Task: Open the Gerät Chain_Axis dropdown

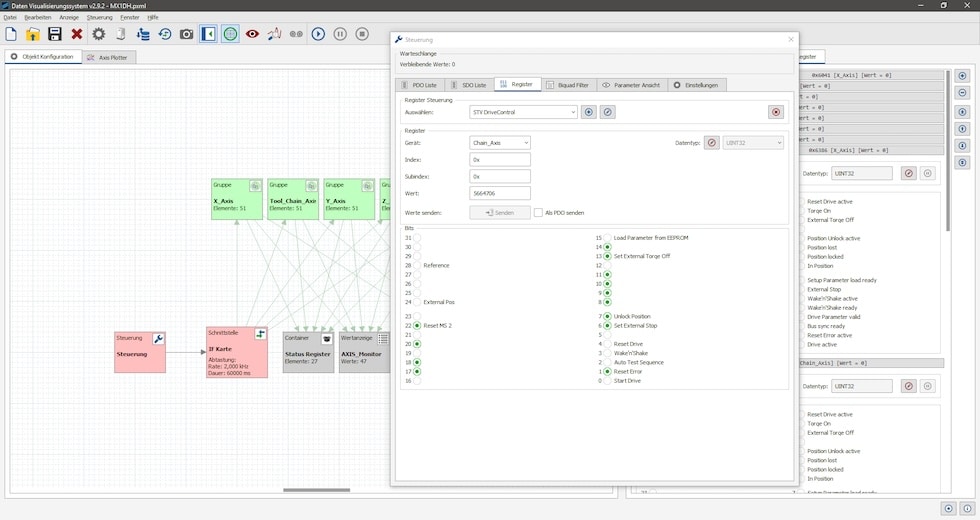Action: pos(500,143)
